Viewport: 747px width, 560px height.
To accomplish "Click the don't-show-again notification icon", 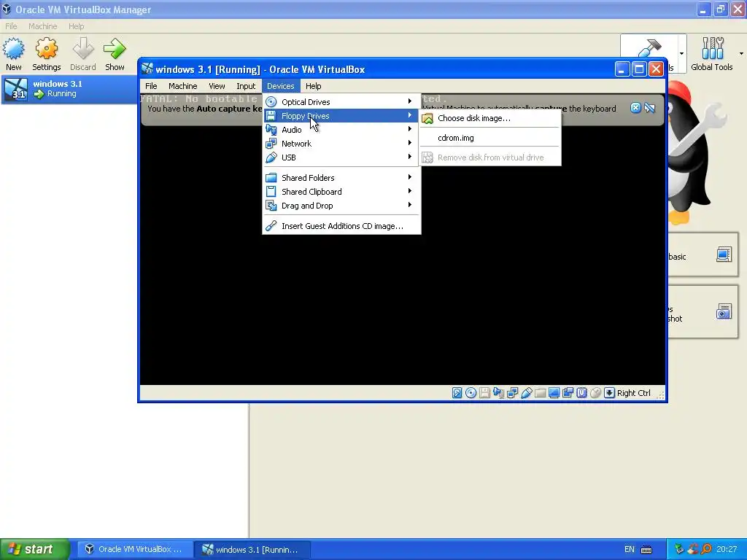I will click(x=649, y=108).
